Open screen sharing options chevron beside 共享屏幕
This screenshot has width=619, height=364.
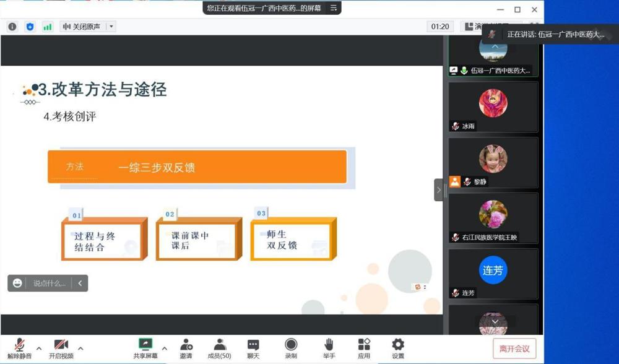click(x=163, y=347)
